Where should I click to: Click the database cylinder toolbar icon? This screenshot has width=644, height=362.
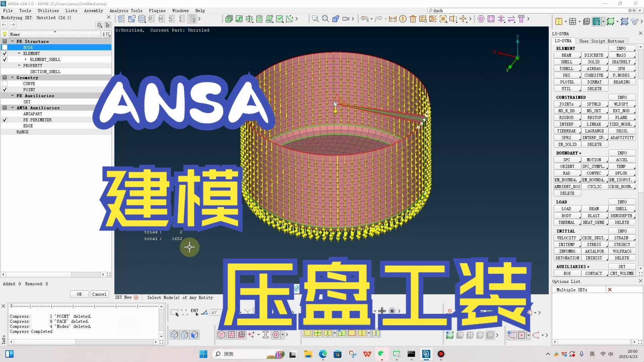pyautogui.click(x=142, y=19)
